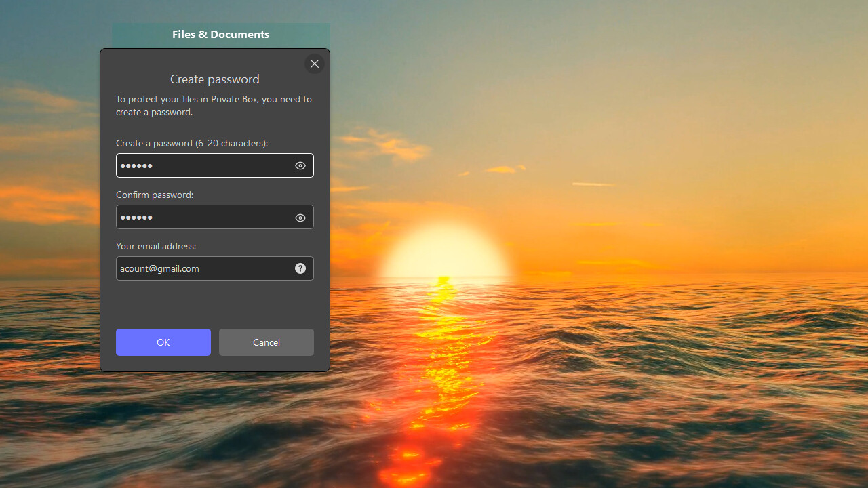The image size is (868, 488).
Task: Select the confirm password text field
Action: coord(203,218)
